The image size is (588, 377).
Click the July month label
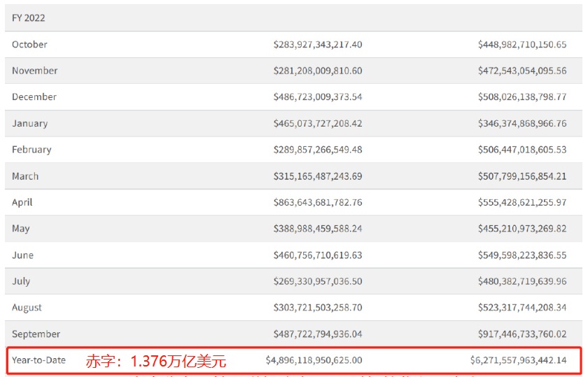pyautogui.click(x=21, y=281)
